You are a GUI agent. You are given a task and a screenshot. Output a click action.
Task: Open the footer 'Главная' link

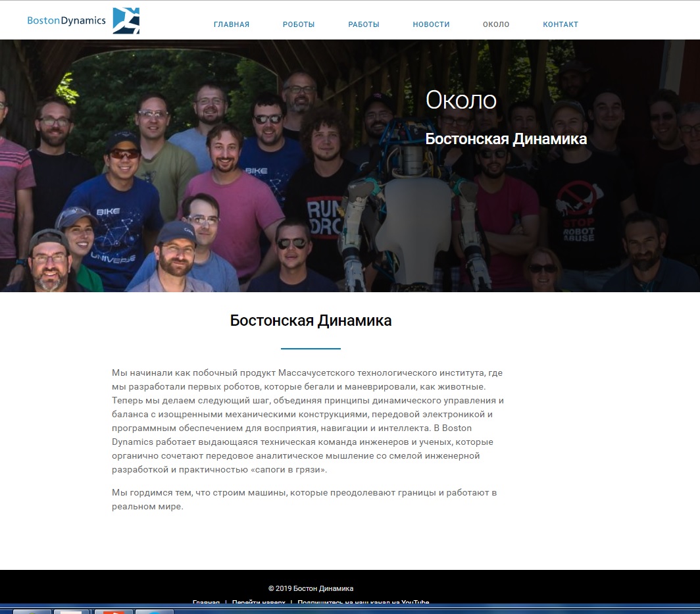[x=206, y=601]
